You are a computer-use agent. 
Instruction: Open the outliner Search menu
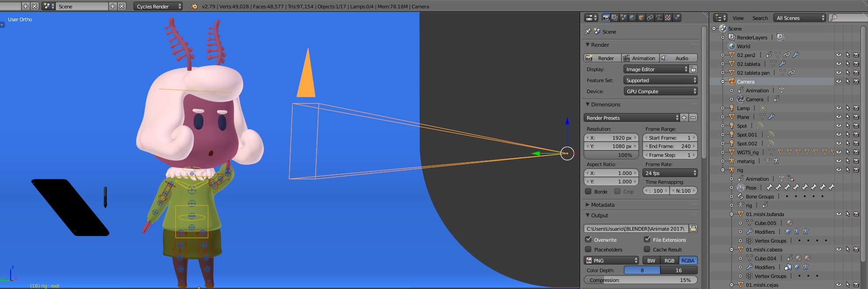[x=760, y=18]
